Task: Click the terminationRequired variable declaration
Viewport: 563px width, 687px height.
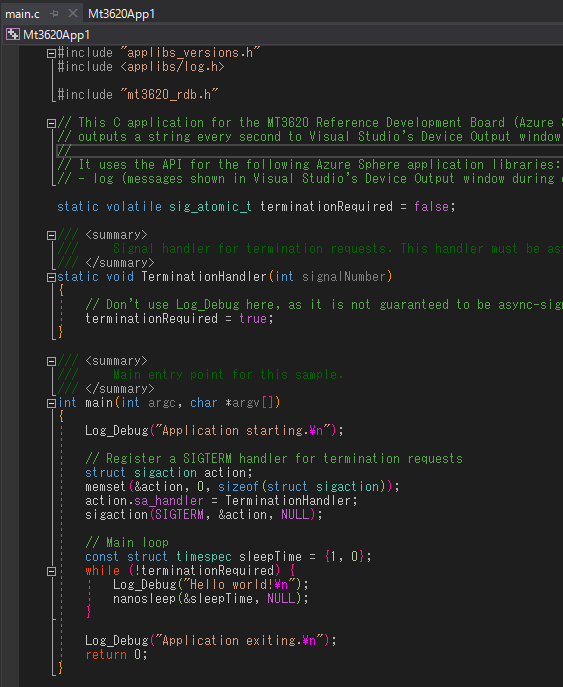Action: click(x=326, y=207)
